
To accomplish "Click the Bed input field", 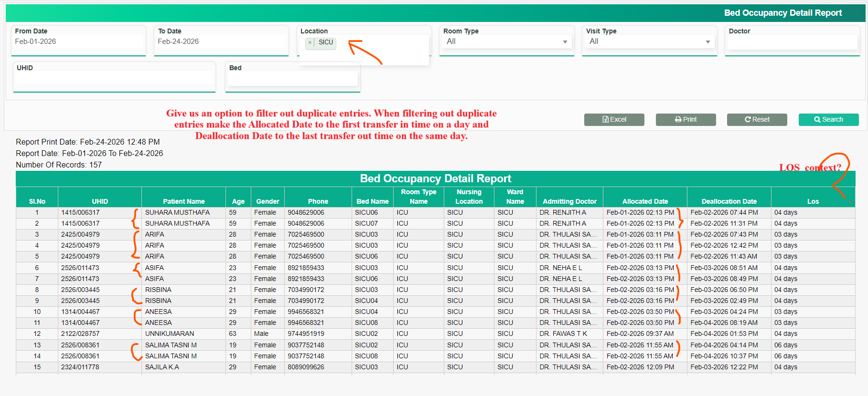I will tap(292, 78).
